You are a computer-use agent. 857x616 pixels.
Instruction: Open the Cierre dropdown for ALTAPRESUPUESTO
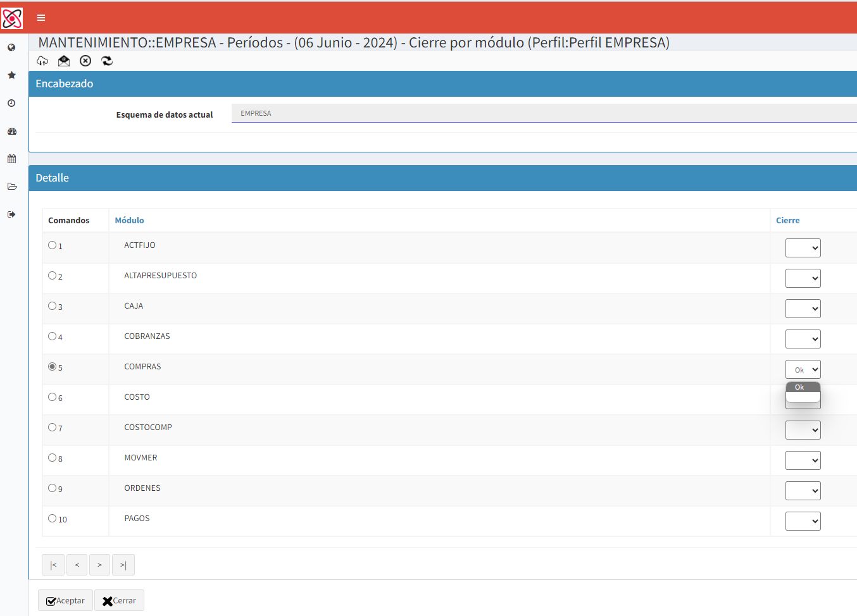point(803,278)
